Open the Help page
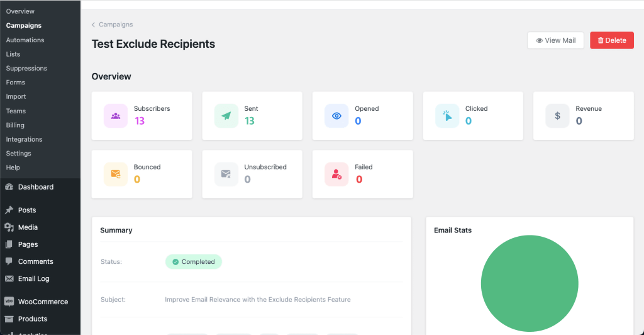Screen dimensions: 644x335 click(13, 167)
